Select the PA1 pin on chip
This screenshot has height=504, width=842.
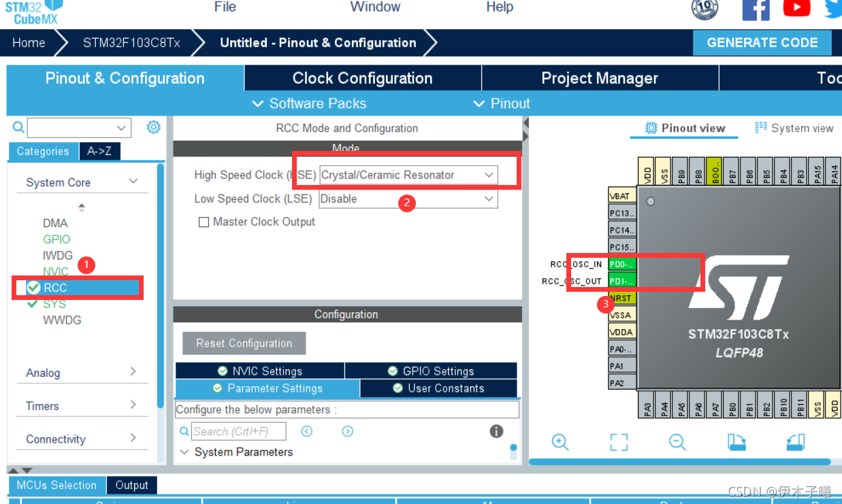click(621, 366)
